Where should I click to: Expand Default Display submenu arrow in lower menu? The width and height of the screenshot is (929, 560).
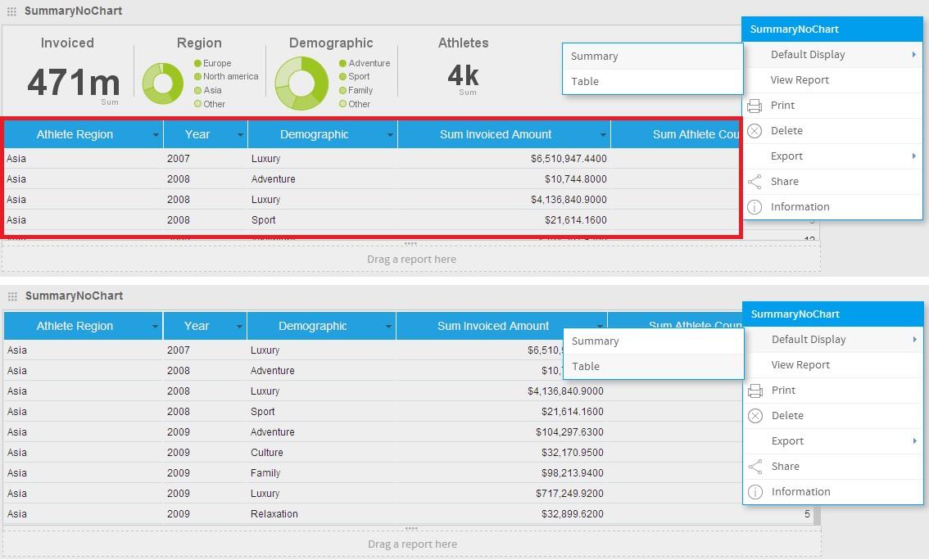point(915,340)
